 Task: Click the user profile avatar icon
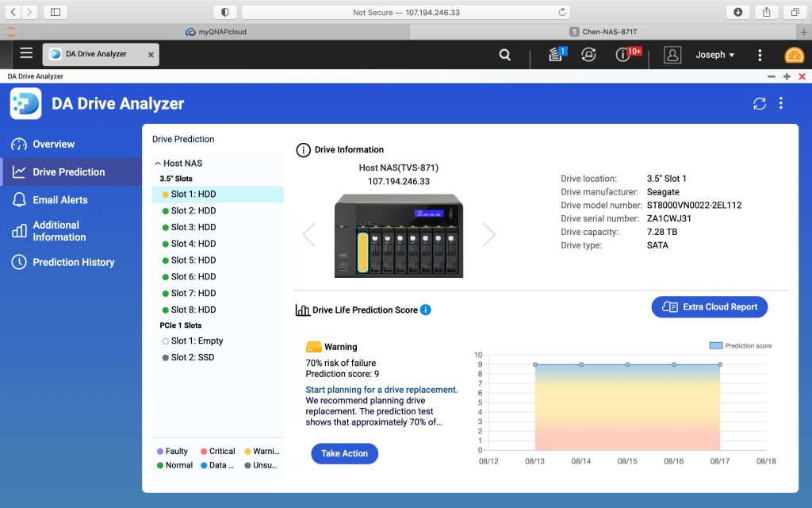[672, 55]
